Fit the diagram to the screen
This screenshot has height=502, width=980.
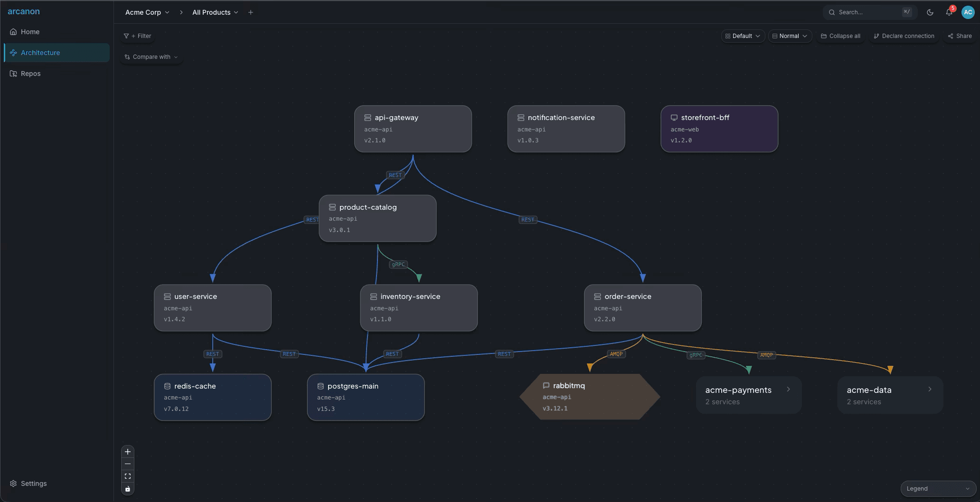(x=127, y=476)
